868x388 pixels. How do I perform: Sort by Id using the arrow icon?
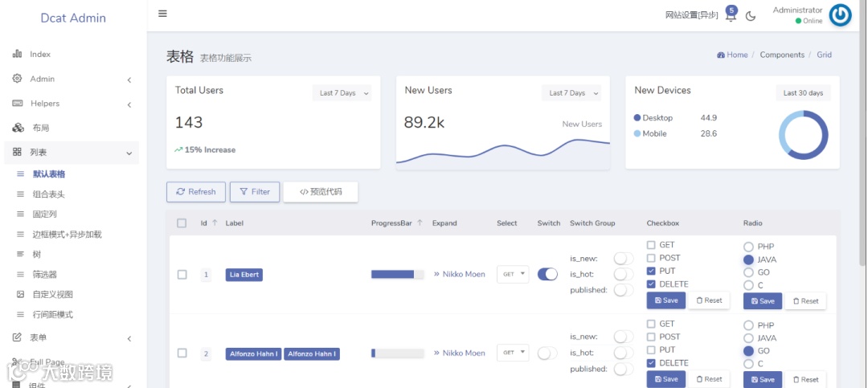pos(215,223)
